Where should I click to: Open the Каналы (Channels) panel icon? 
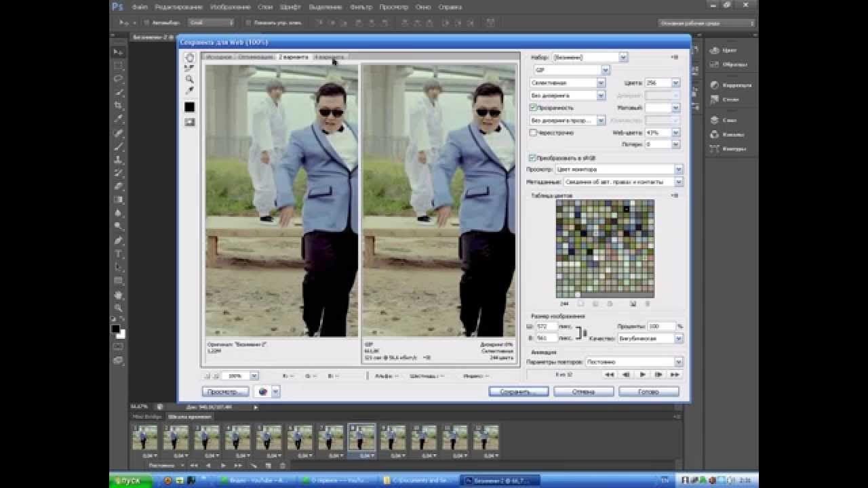click(x=715, y=134)
